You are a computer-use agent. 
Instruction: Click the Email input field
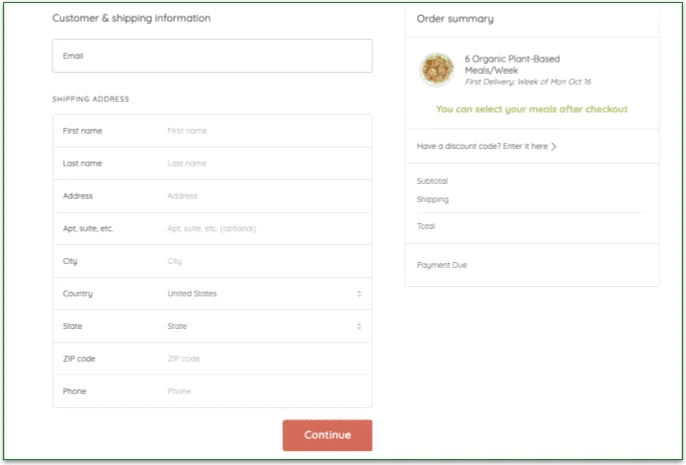[x=212, y=56]
